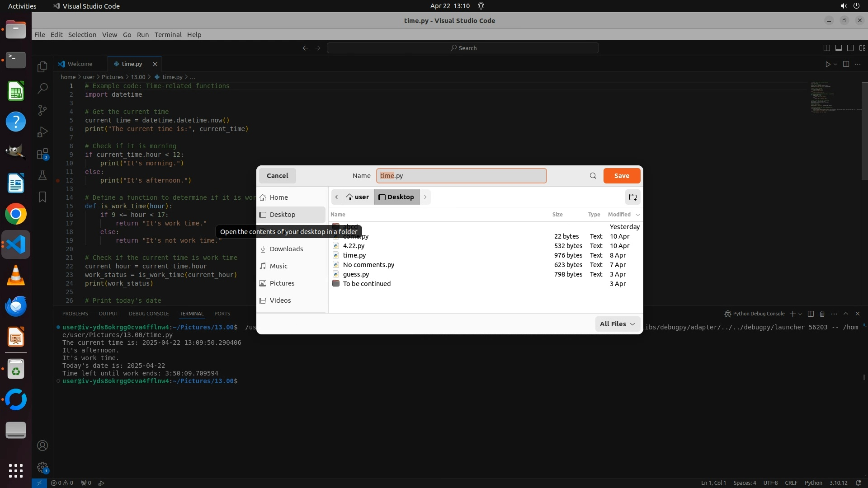
Task: Toggle the secondary side bar layout icon
Action: 850,48
